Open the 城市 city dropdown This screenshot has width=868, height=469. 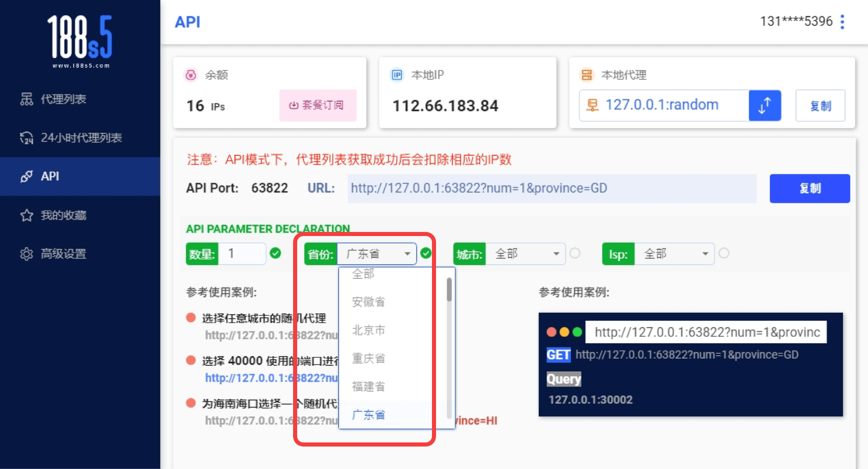(525, 254)
